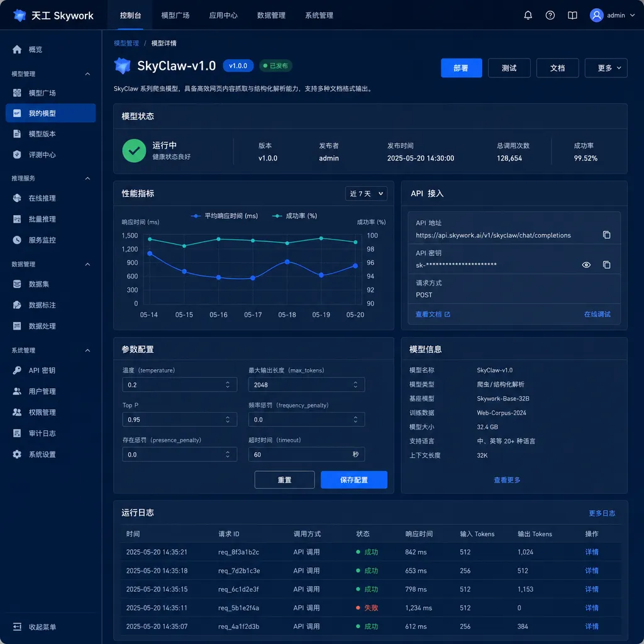Click the Skywork logo icon

pos(19,15)
